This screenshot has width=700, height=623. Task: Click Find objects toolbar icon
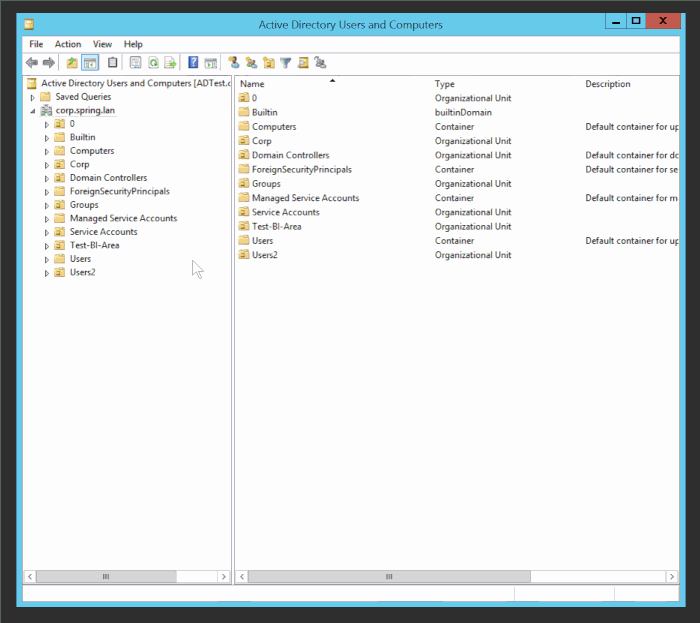coord(303,62)
